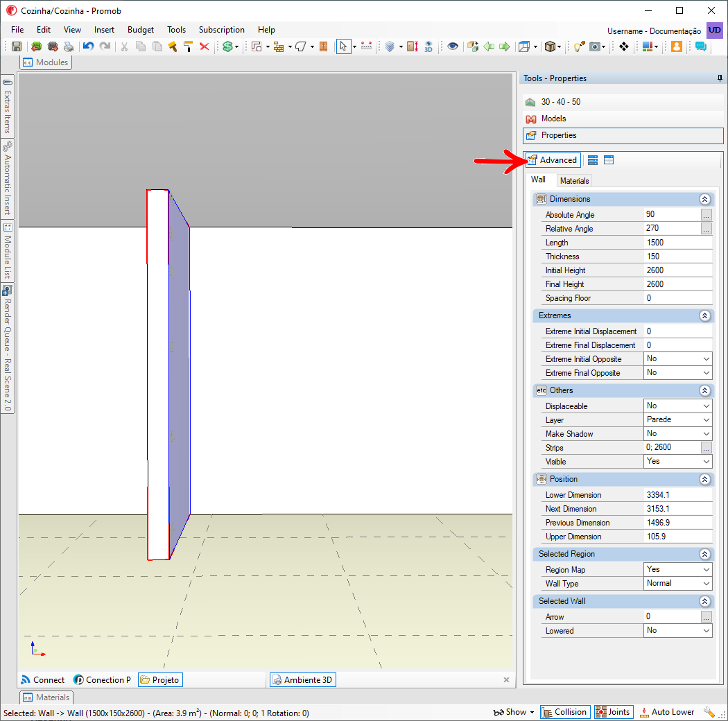Click the green left arrow icon
Image resolution: width=728 pixels, height=721 pixels.
(x=489, y=46)
